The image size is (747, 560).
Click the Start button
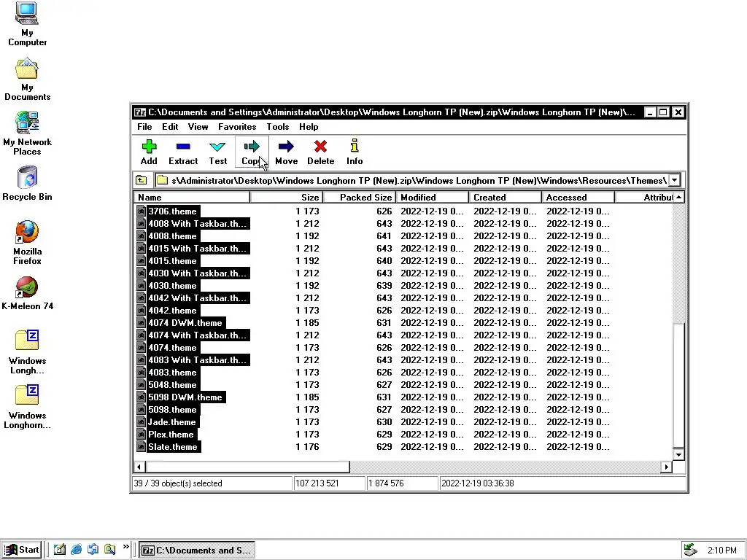click(x=22, y=550)
